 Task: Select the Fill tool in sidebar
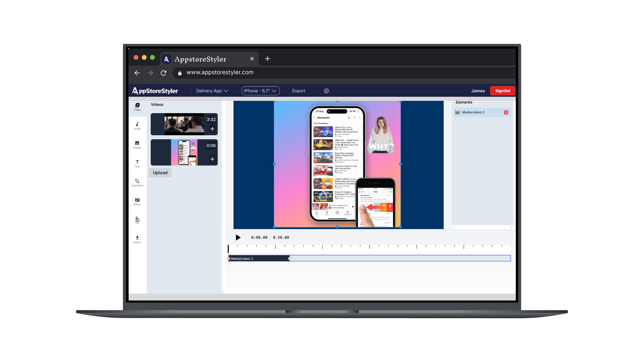click(x=137, y=220)
